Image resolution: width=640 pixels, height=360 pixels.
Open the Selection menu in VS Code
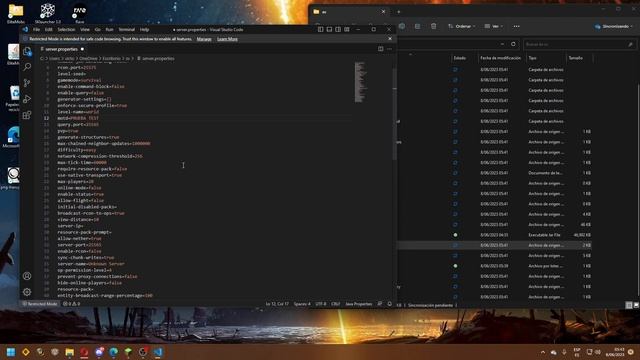(x=66, y=29)
